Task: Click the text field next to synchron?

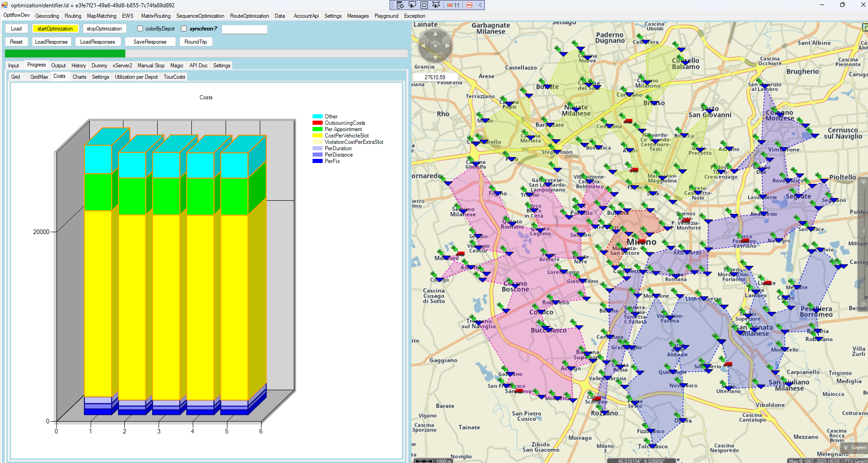Action: (244, 29)
